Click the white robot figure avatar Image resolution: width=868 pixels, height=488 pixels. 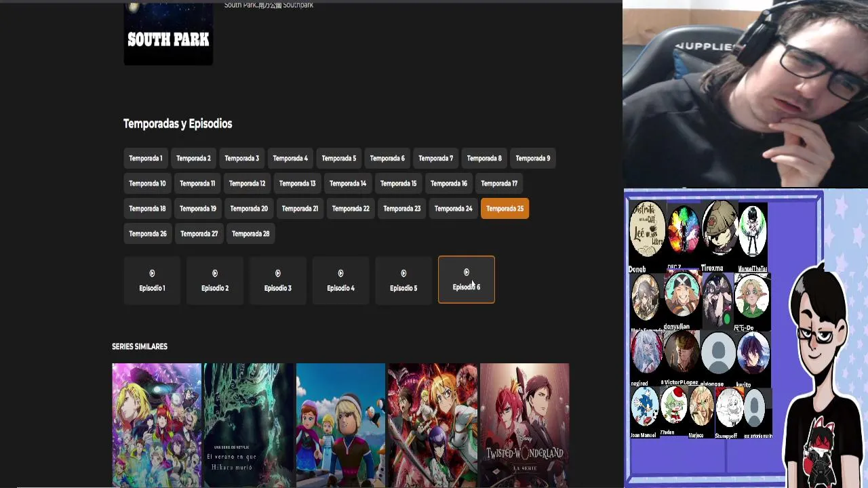[752, 230]
